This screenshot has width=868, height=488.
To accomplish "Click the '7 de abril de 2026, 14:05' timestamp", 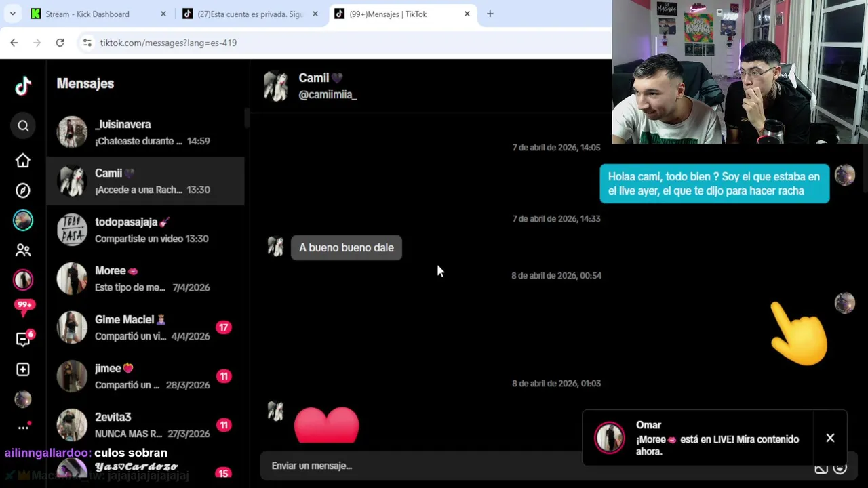I will [556, 148].
